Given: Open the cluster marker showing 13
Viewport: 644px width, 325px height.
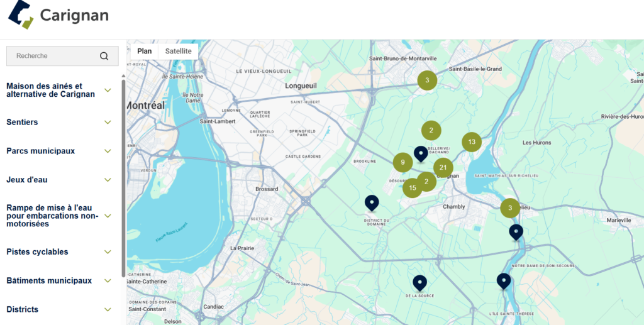Looking at the screenshot, I should [x=471, y=142].
